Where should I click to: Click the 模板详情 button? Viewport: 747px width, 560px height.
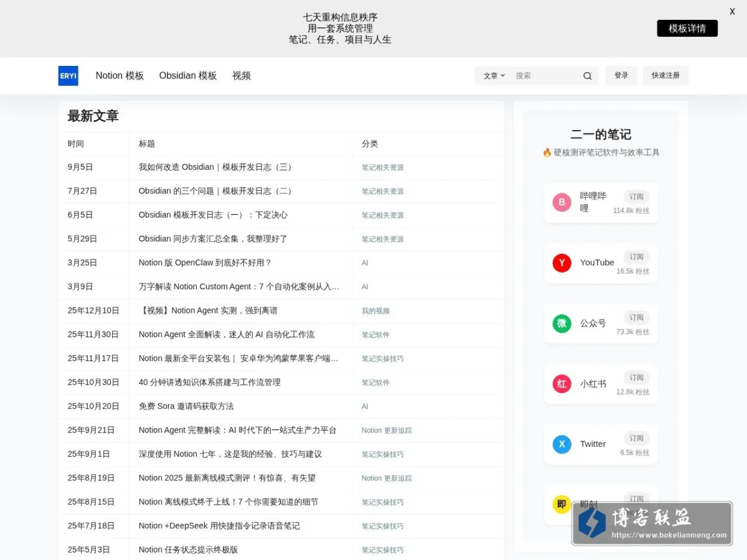coord(687,29)
